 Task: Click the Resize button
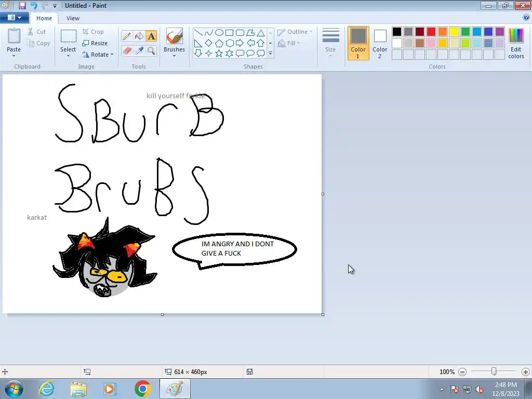95,43
